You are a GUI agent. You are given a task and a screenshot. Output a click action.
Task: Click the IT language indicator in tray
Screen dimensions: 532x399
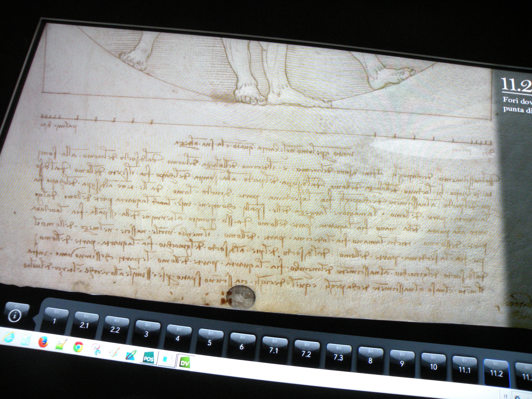click(x=506, y=396)
